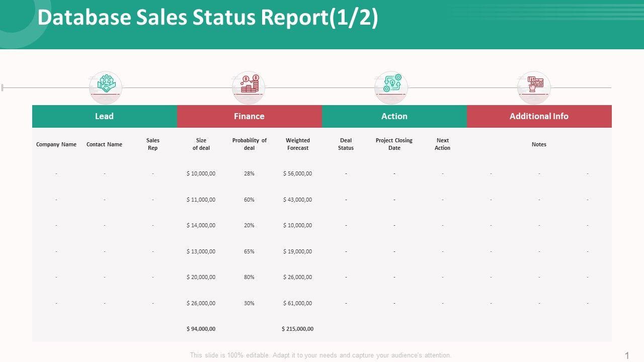Screen dimensions: 644x362
Task: Select the Lead section header
Action: pos(104,116)
